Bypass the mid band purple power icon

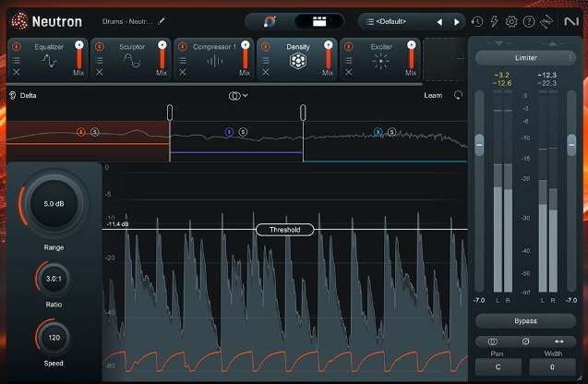(229, 132)
